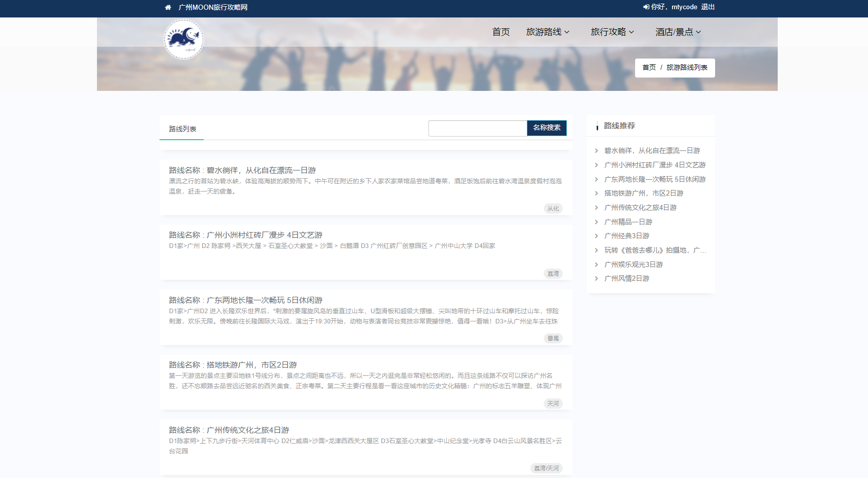Open recommended route 广州娱乐观光3日游
Viewport: 868px width, 478px height.
[634, 264]
